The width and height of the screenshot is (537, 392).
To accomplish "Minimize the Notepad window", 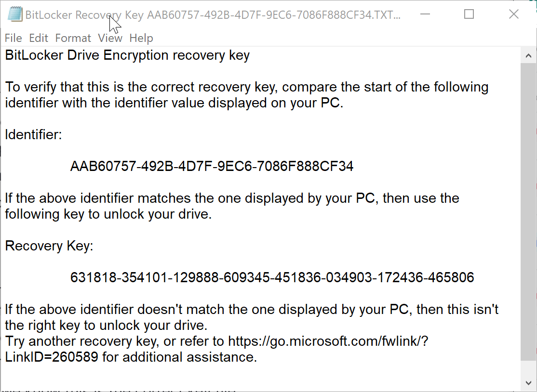I will click(425, 14).
